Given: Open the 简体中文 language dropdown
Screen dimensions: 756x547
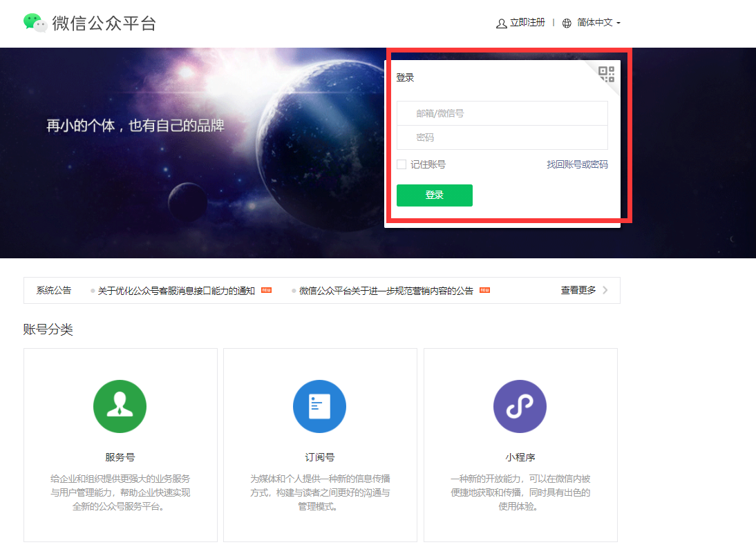Looking at the screenshot, I should tap(598, 23).
